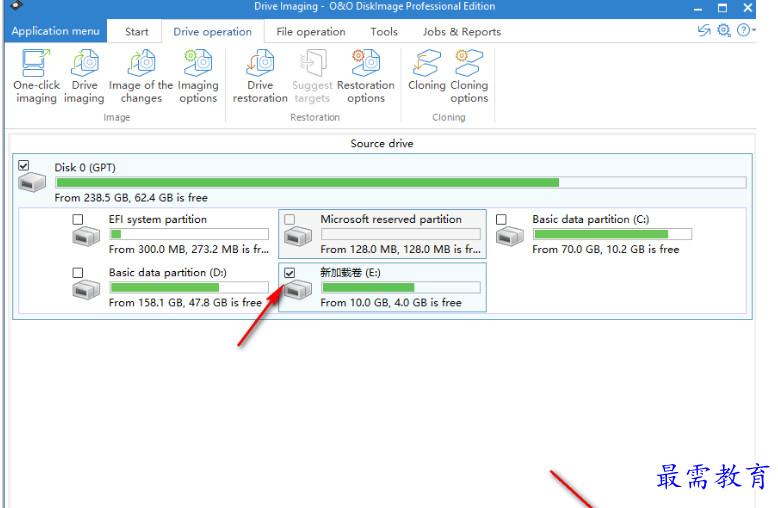Viewport: 778px width, 508px height.
Task: Launch Drive restoration
Action: point(260,76)
